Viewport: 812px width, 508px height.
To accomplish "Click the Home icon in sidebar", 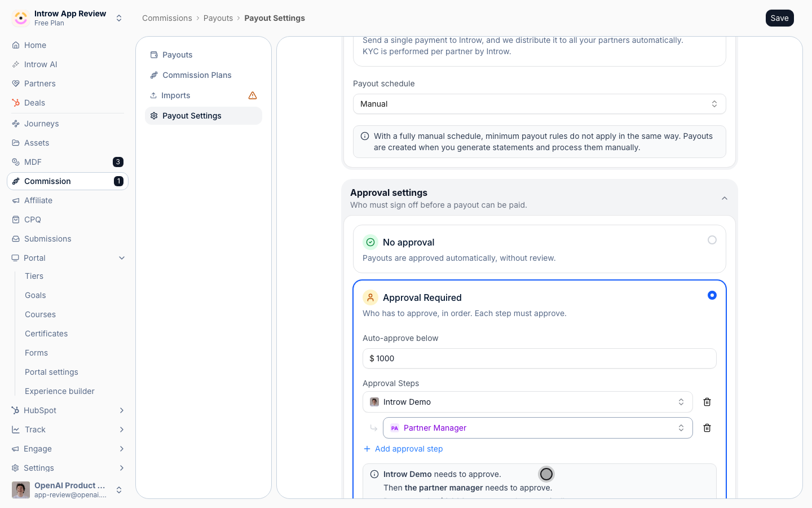I will (16, 45).
